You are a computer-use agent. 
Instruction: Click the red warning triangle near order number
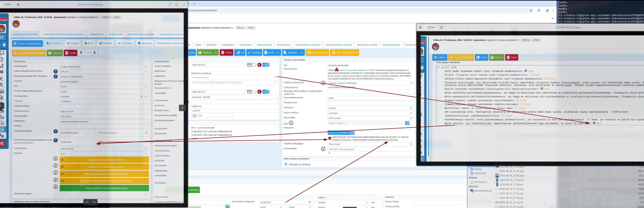click(337, 70)
